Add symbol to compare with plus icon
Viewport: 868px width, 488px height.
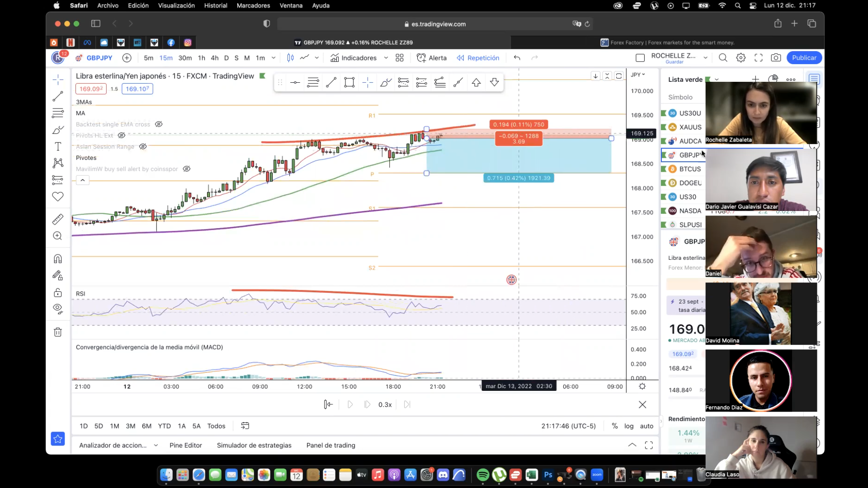pos(127,58)
